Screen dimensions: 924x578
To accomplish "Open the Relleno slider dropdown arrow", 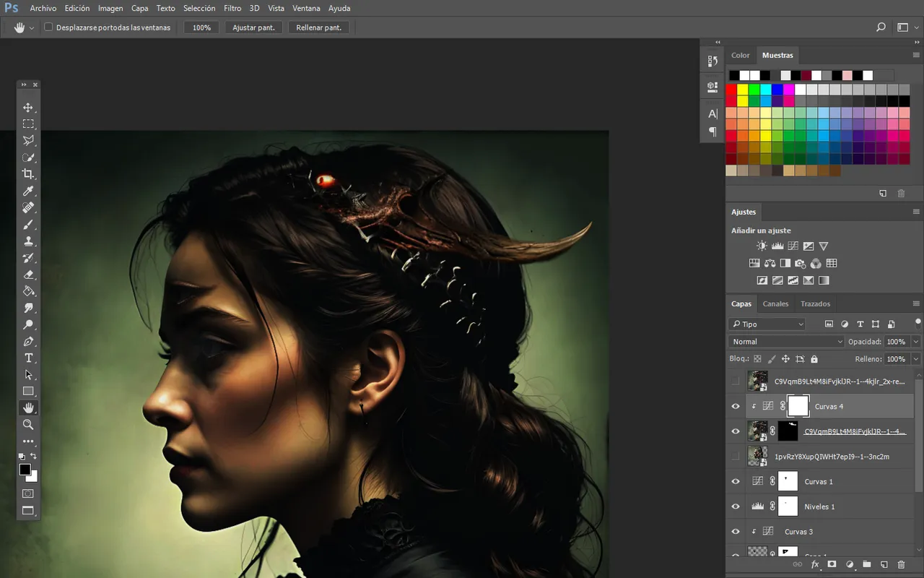I will (916, 359).
